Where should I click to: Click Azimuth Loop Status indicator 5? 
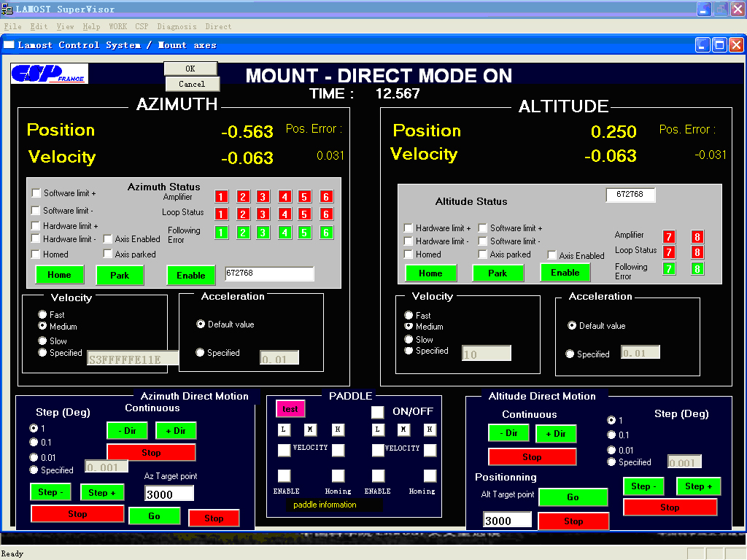(304, 214)
